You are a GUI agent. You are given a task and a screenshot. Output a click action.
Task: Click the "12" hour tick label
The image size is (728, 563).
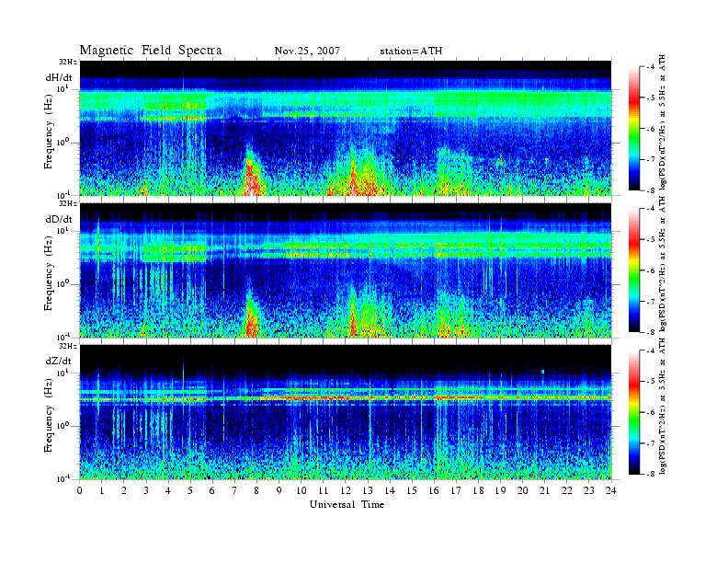[x=346, y=491]
